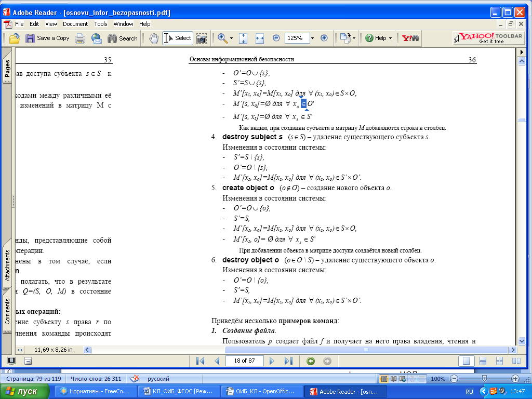Choose the Snapshot camera tool
This screenshot has height=399, width=532.
[x=202, y=38]
